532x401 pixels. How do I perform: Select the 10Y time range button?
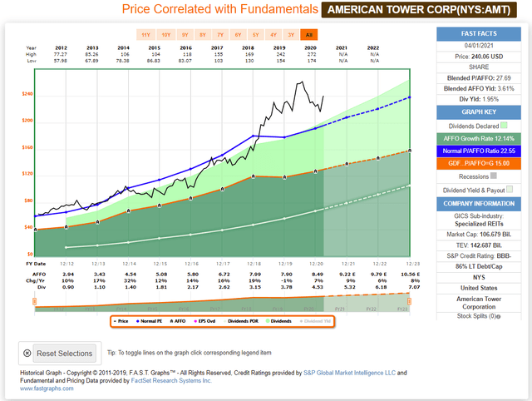[x=166, y=35]
